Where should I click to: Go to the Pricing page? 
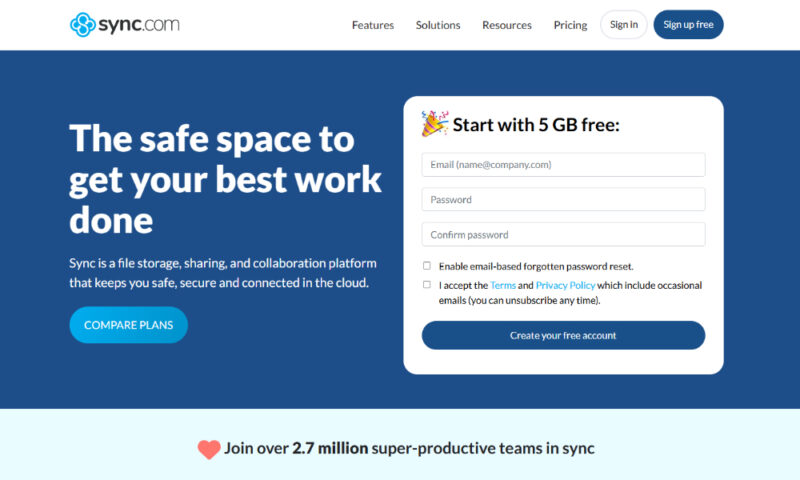(x=570, y=25)
